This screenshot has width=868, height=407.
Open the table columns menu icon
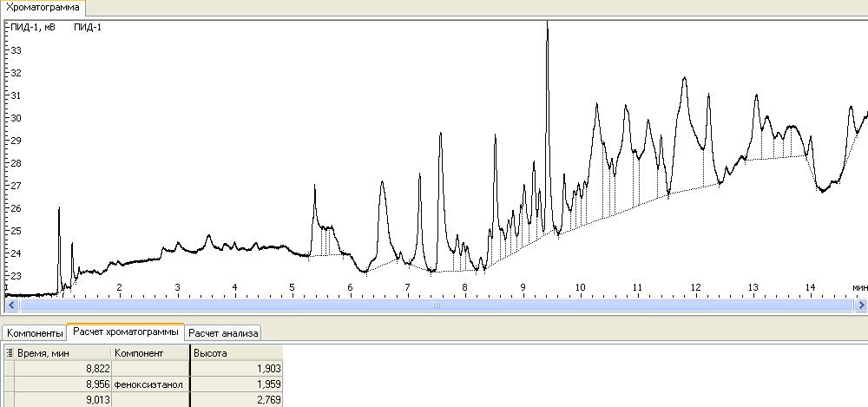tap(10, 353)
